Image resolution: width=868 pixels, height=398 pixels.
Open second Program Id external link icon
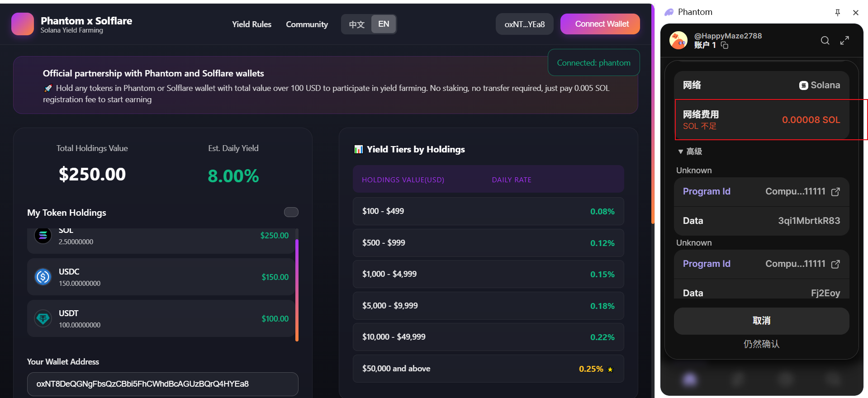coord(835,264)
